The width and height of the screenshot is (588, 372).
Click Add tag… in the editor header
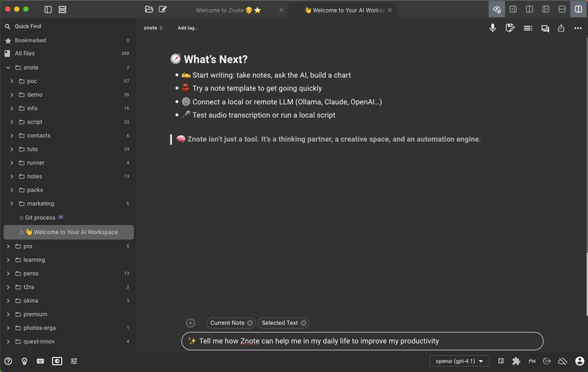[x=188, y=28]
